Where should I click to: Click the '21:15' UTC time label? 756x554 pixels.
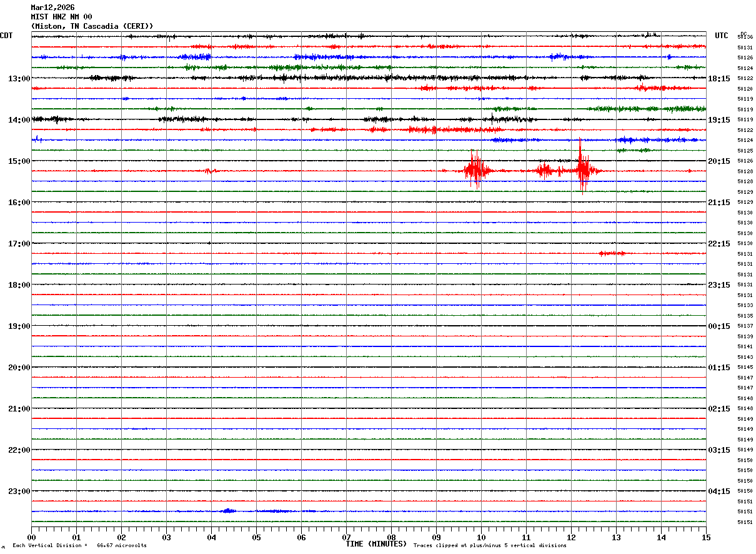pos(719,203)
